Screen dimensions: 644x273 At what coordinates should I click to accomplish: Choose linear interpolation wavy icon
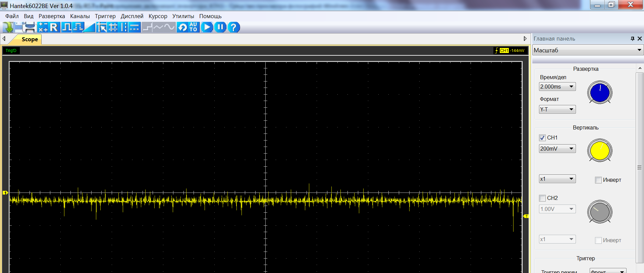(x=158, y=27)
